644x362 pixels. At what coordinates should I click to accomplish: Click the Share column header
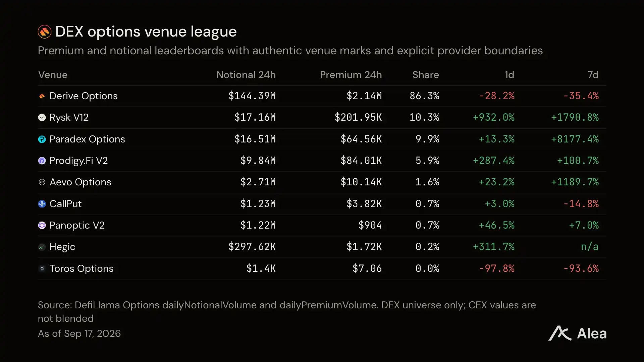(425, 75)
